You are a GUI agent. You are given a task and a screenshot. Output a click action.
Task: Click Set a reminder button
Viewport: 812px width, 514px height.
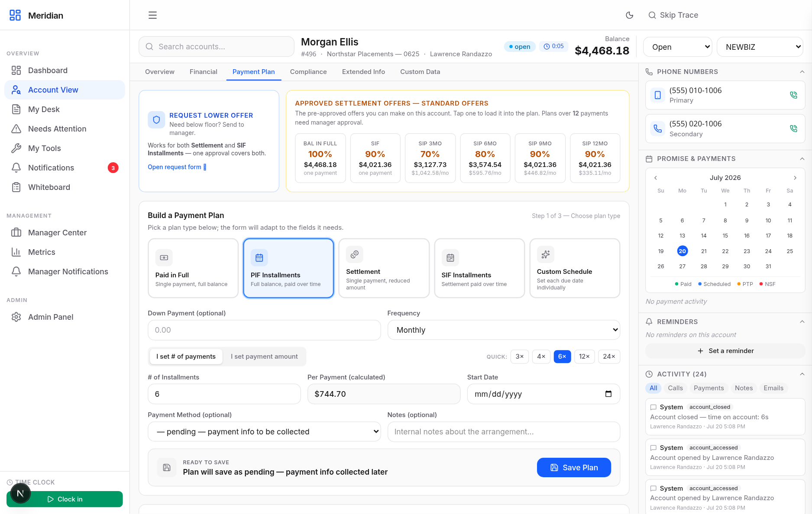click(725, 351)
